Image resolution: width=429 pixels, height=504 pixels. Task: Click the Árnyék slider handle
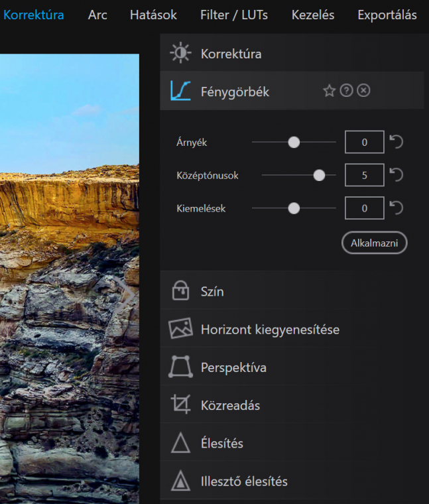pyautogui.click(x=294, y=142)
